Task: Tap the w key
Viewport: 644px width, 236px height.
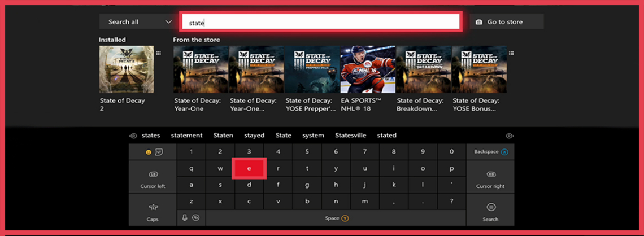Action: 220,168
